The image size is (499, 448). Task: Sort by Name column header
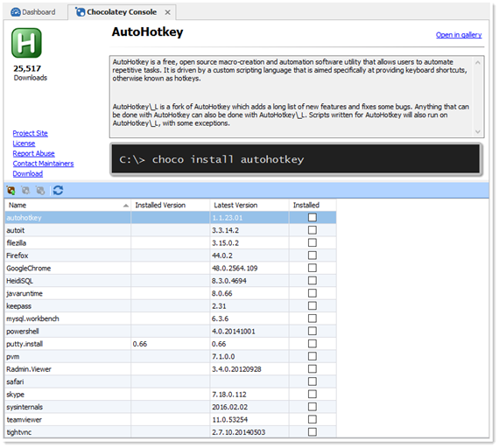point(67,206)
